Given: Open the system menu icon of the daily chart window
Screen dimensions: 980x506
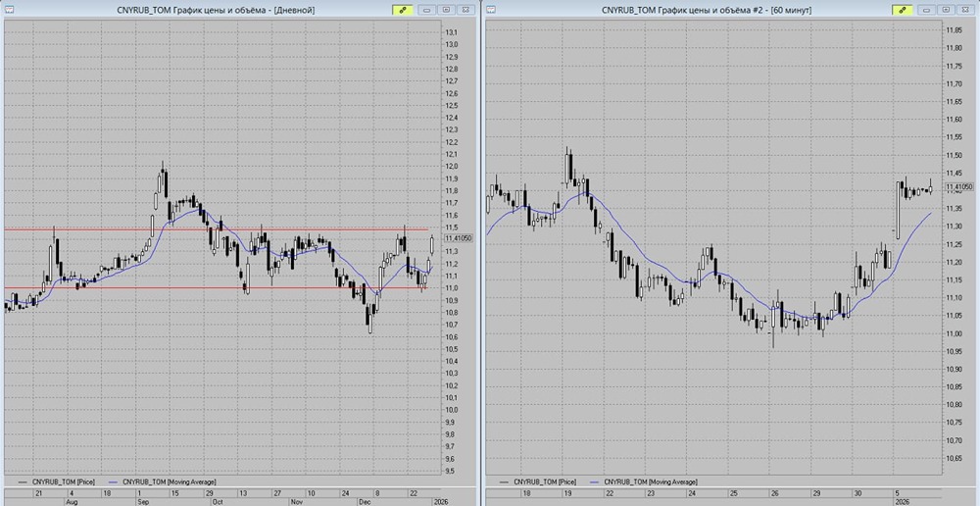Looking at the screenshot, I should [x=8, y=10].
